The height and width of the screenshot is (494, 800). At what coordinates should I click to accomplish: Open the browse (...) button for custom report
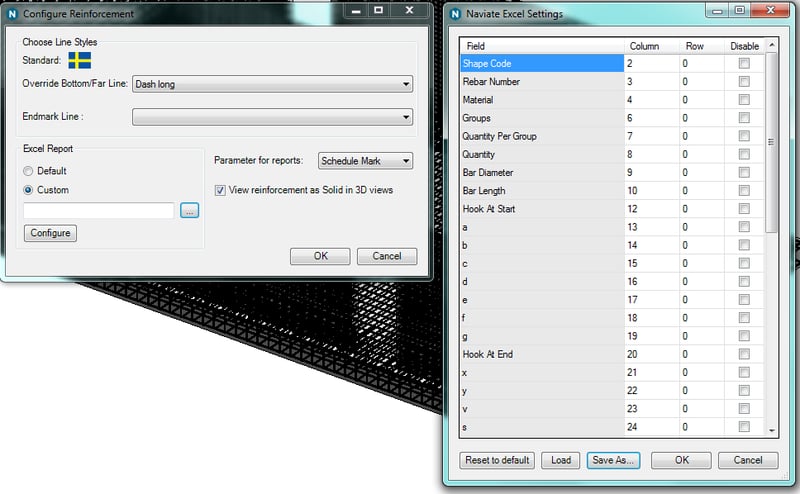(189, 210)
